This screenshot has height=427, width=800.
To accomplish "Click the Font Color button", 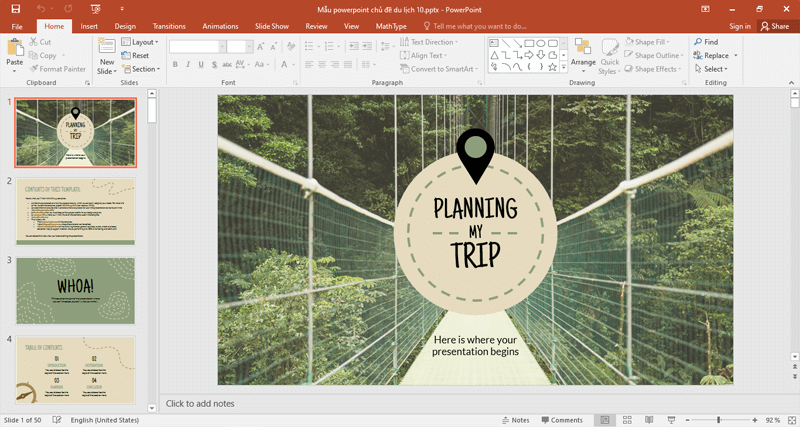I will point(284,64).
